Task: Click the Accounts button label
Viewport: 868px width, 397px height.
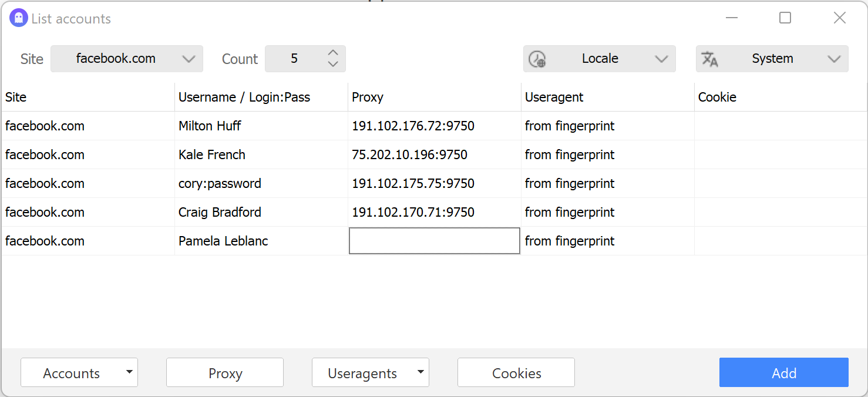Action: coord(71,372)
